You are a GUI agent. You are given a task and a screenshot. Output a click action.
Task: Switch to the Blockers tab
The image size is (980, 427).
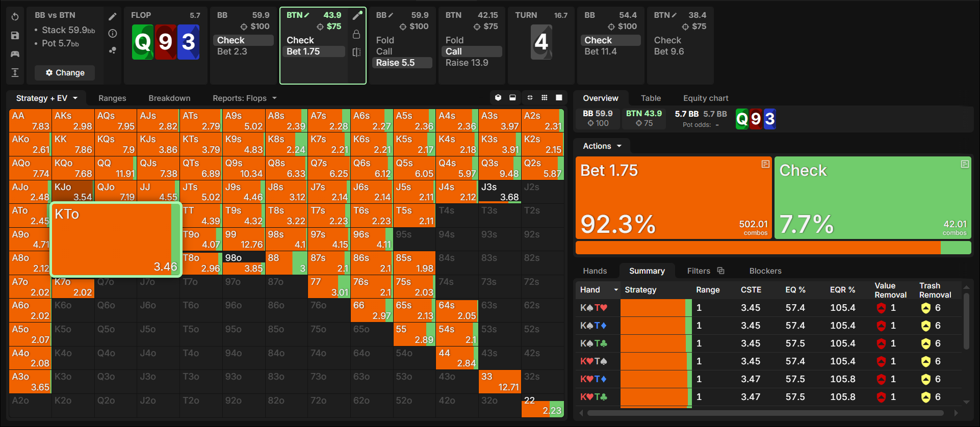coord(765,271)
